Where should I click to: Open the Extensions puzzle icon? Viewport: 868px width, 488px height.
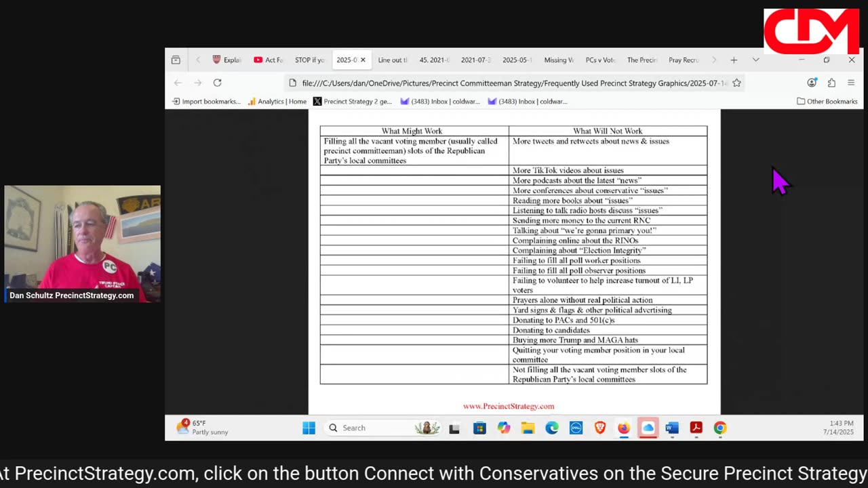point(831,83)
